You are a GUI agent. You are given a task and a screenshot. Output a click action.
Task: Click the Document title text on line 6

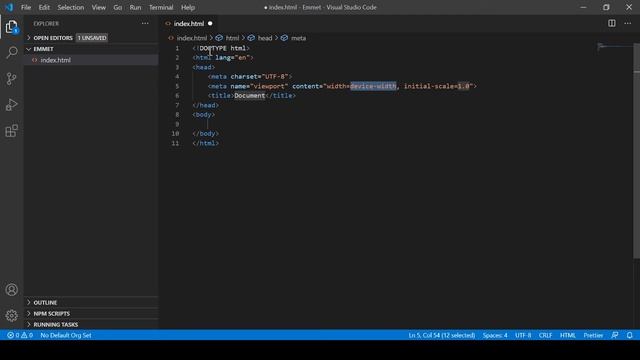[x=250, y=96]
